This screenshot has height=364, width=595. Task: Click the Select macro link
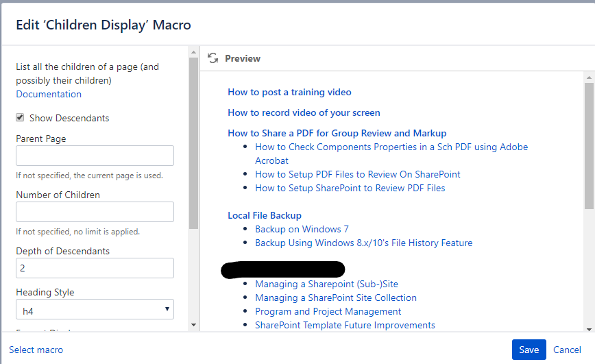(x=36, y=350)
